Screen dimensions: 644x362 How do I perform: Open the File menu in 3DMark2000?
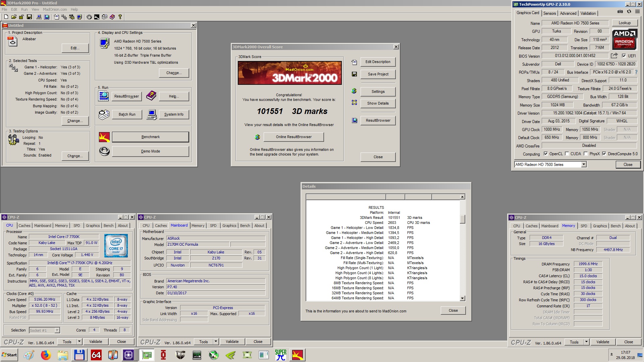click(x=4, y=9)
